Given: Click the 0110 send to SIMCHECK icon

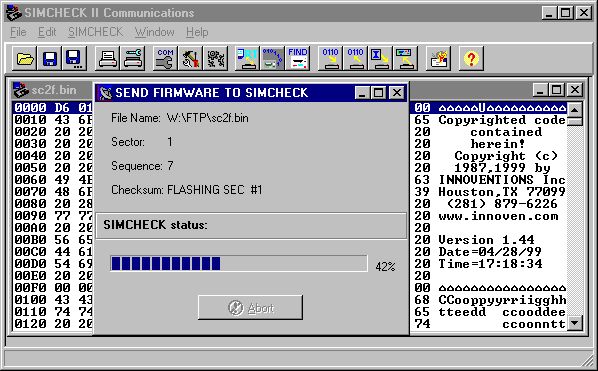Looking at the screenshot, I should click(330, 58).
